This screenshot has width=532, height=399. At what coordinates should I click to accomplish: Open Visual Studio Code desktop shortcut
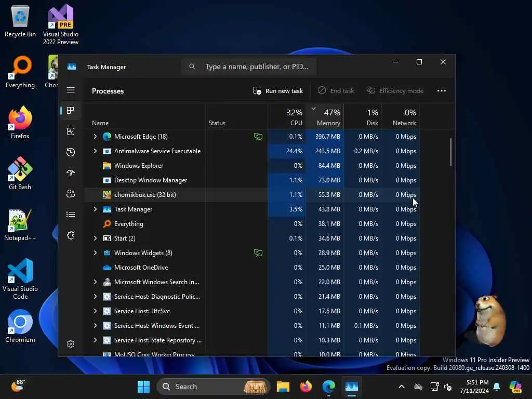pyautogui.click(x=20, y=279)
